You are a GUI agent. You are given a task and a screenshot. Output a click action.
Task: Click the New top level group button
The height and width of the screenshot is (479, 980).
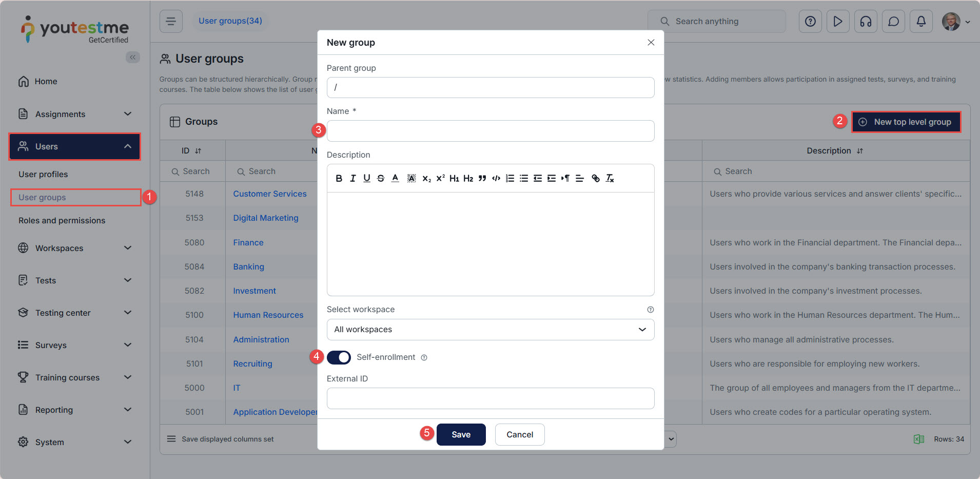[907, 122]
